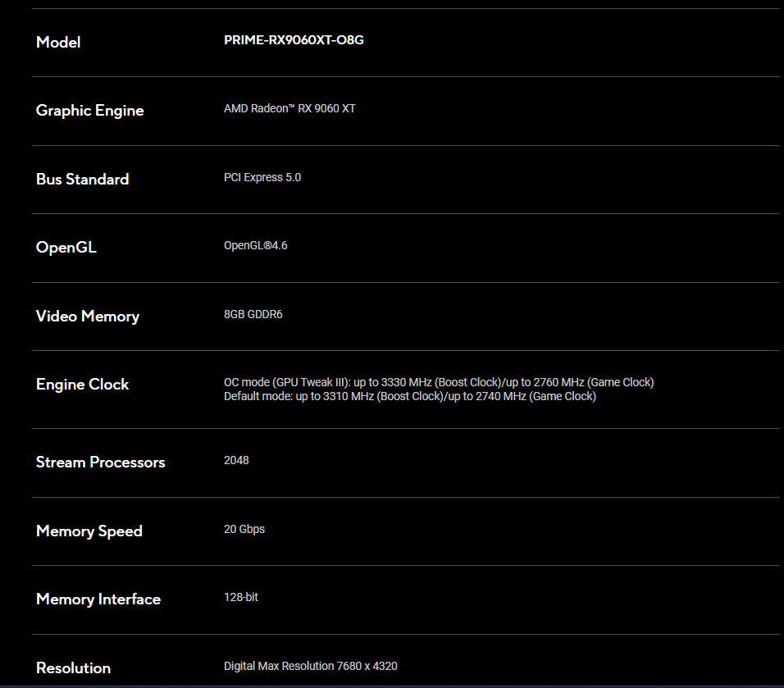The width and height of the screenshot is (784, 688).
Task: Select the 2048 stream processors value
Action: 236,460
